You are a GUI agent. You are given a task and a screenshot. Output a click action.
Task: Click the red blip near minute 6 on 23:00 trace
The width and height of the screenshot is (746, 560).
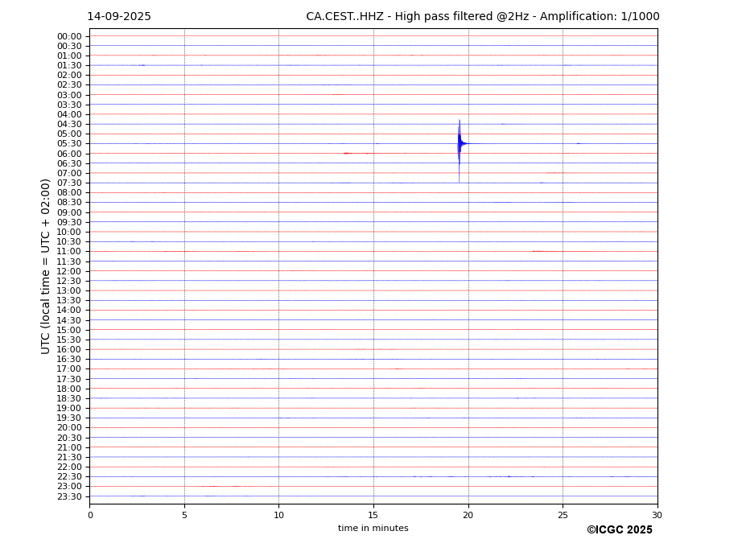[x=209, y=486]
